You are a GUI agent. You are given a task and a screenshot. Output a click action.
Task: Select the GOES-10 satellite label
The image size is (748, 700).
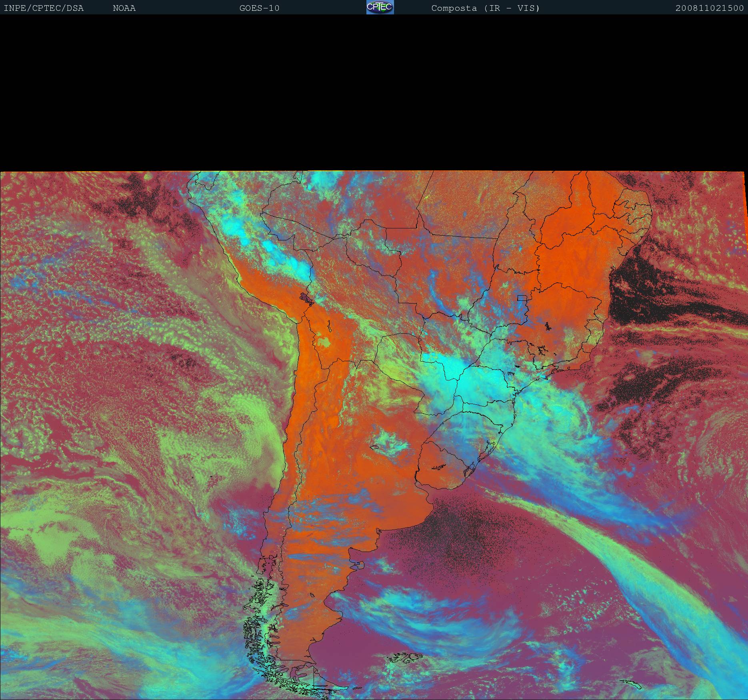point(259,8)
